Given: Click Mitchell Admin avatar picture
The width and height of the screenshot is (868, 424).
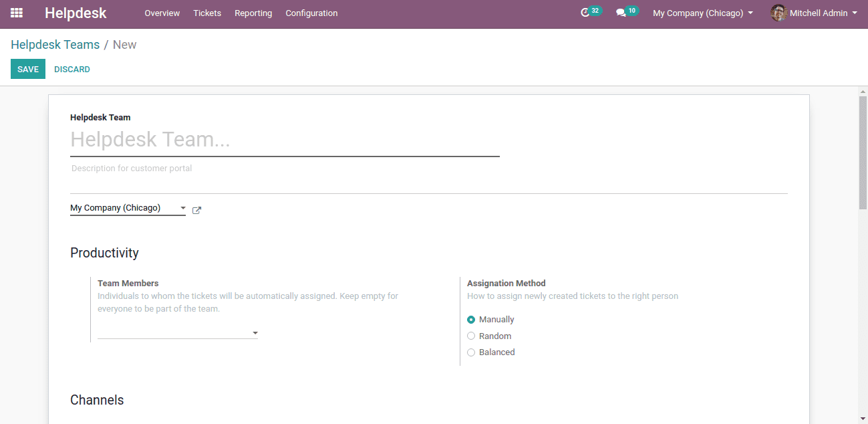Looking at the screenshot, I should (x=778, y=13).
